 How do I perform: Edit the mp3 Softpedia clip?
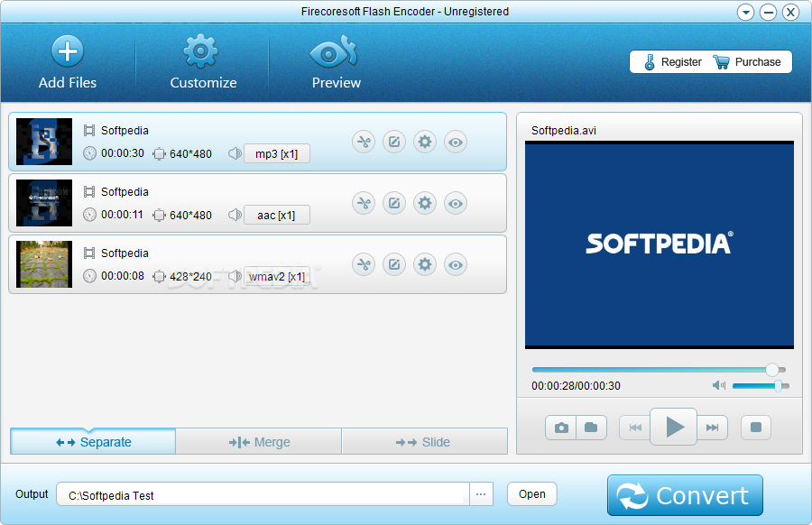(x=394, y=142)
